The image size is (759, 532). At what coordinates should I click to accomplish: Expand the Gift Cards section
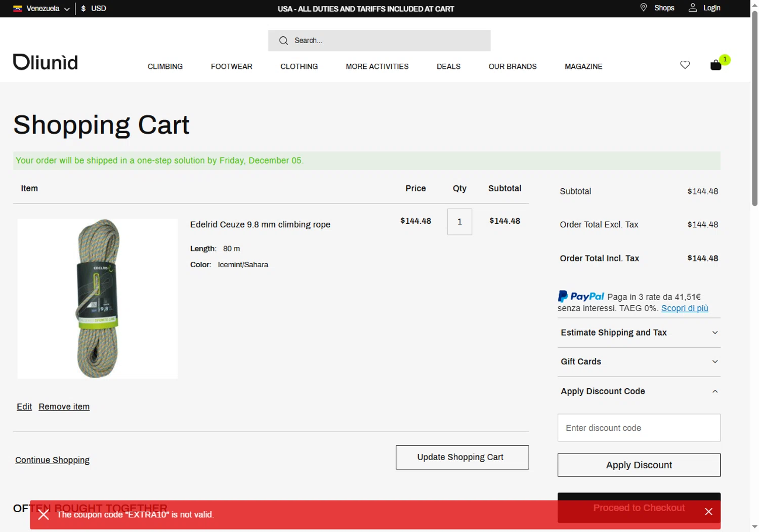point(639,361)
